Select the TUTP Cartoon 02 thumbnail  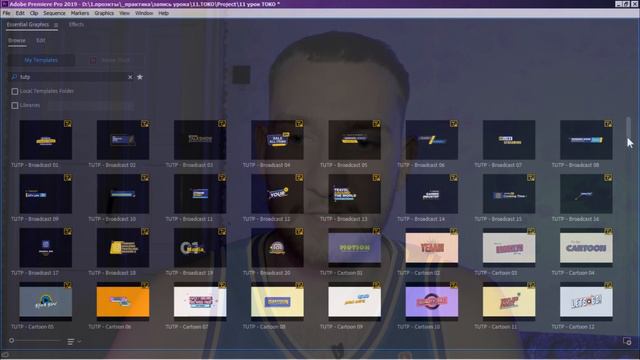431,247
